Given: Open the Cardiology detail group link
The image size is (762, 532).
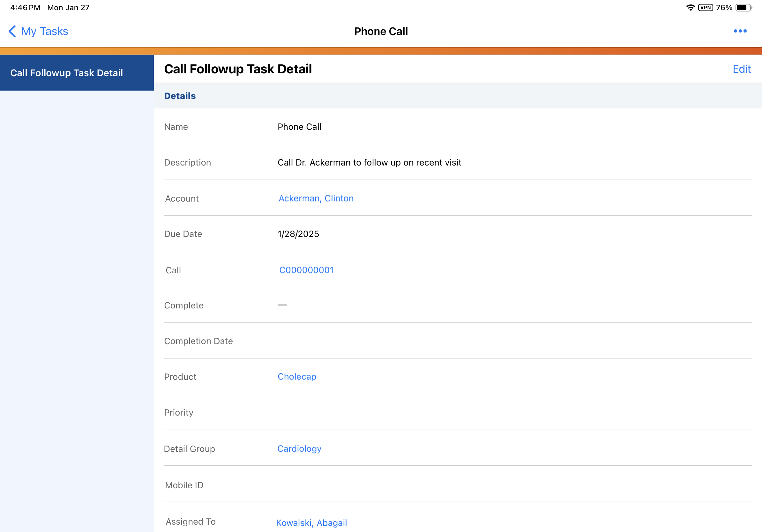Looking at the screenshot, I should tap(299, 448).
